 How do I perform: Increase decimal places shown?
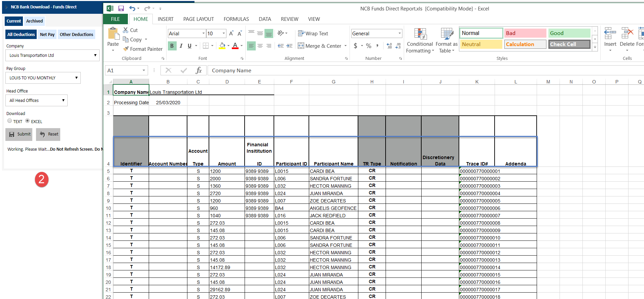click(389, 46)
